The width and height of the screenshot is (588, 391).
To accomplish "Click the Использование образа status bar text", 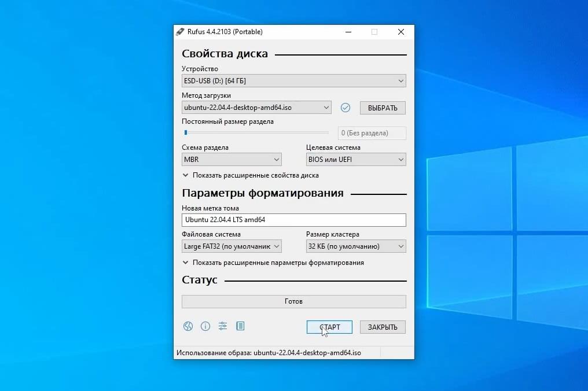I will click(269, 353).
